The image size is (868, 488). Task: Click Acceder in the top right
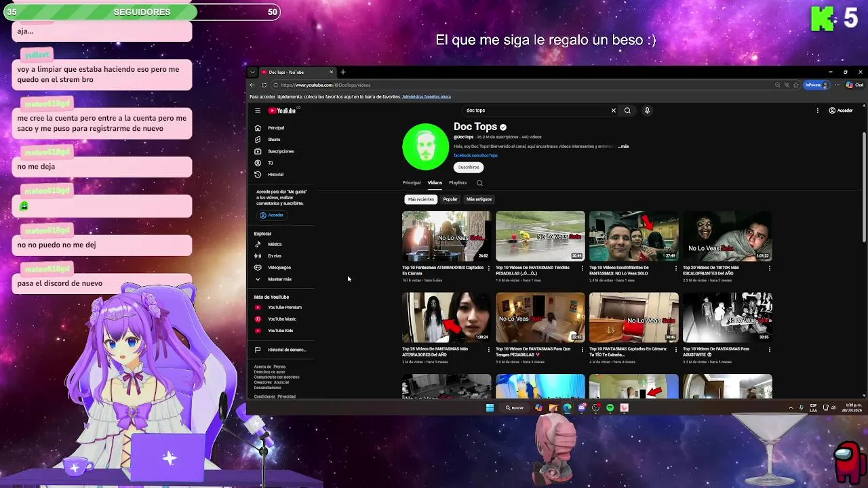[x=841, y=110]
